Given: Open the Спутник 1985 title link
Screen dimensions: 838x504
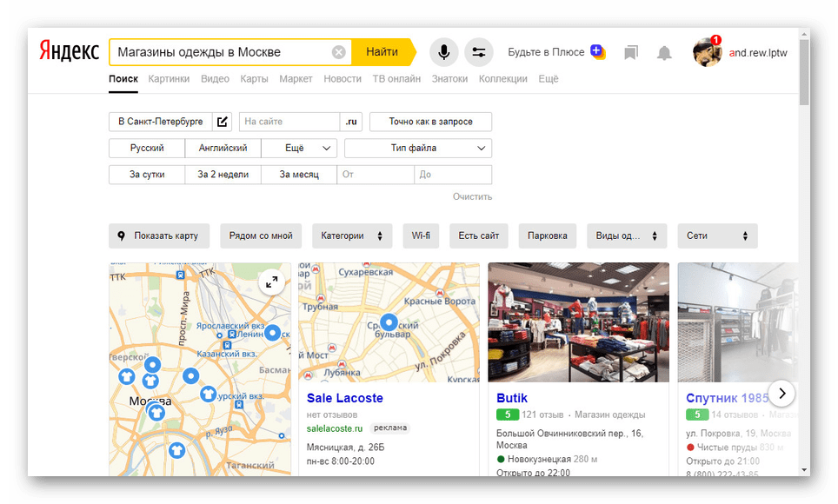Looking at the screenshot, I should point(728,398).
